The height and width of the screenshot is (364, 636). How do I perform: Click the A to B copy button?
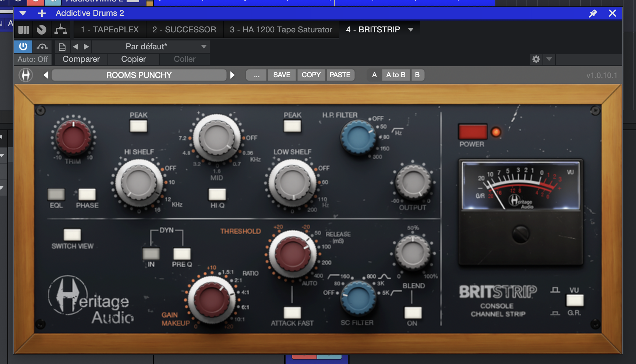(x=396, y=75)
